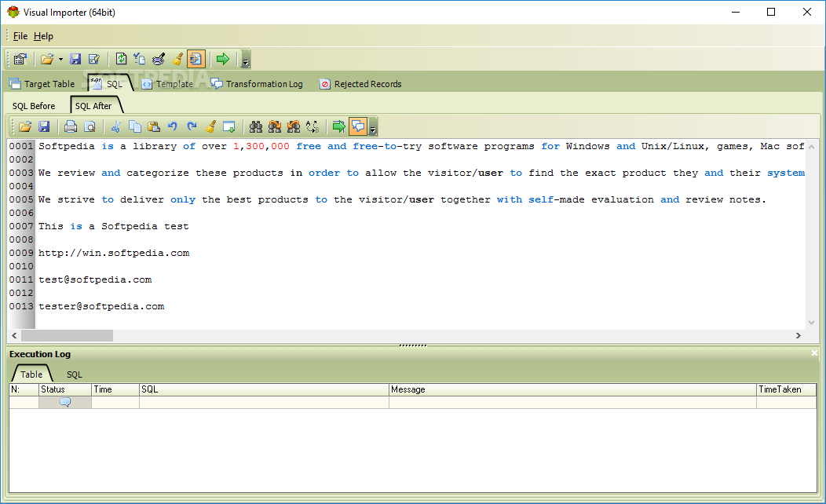Click the broom clear icon in the main toolbar

tap(177, 59)
